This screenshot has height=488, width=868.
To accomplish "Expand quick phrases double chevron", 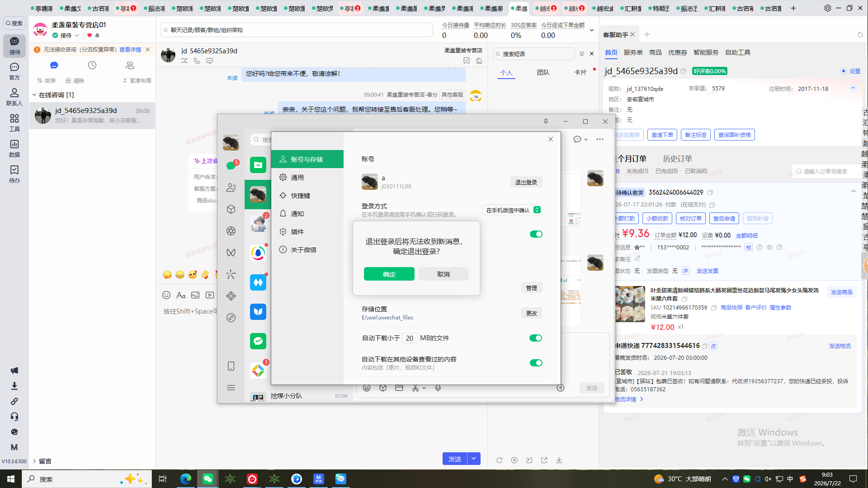I will pos(582,54).
